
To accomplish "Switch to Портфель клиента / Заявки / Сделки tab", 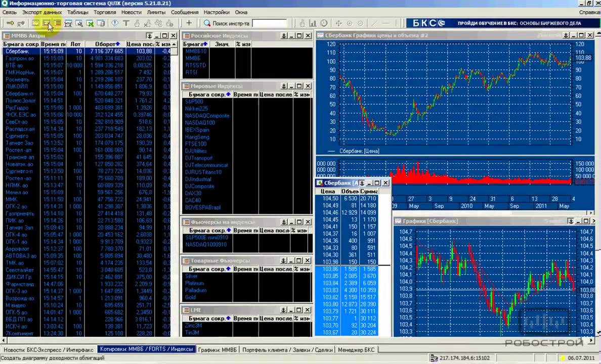I will coord(287,349).
